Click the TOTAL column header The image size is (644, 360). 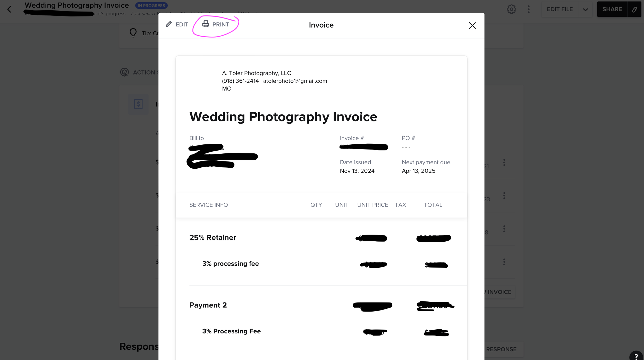[x=433, y=205]
